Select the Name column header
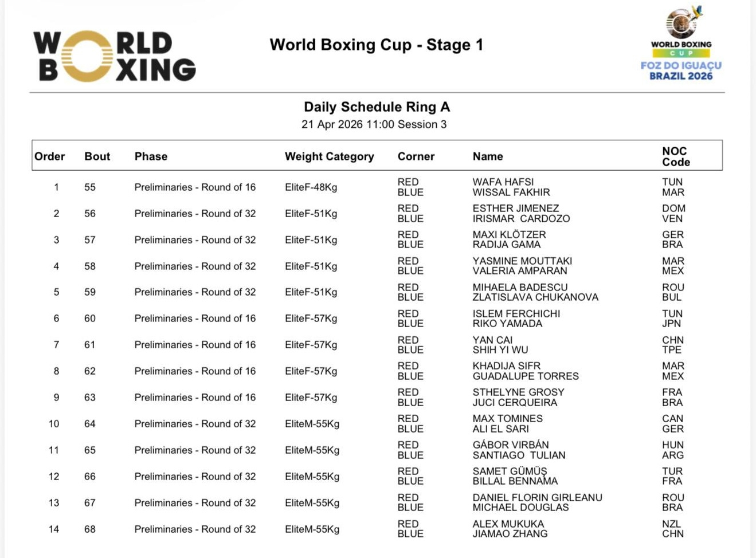Viewport: 756px width, 558px height. pos(488,156)
